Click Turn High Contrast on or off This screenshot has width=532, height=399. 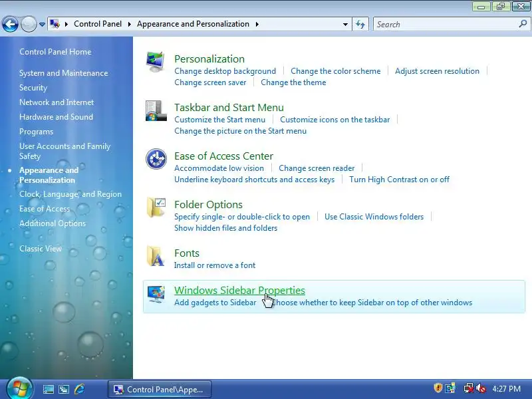coord(400,180)
